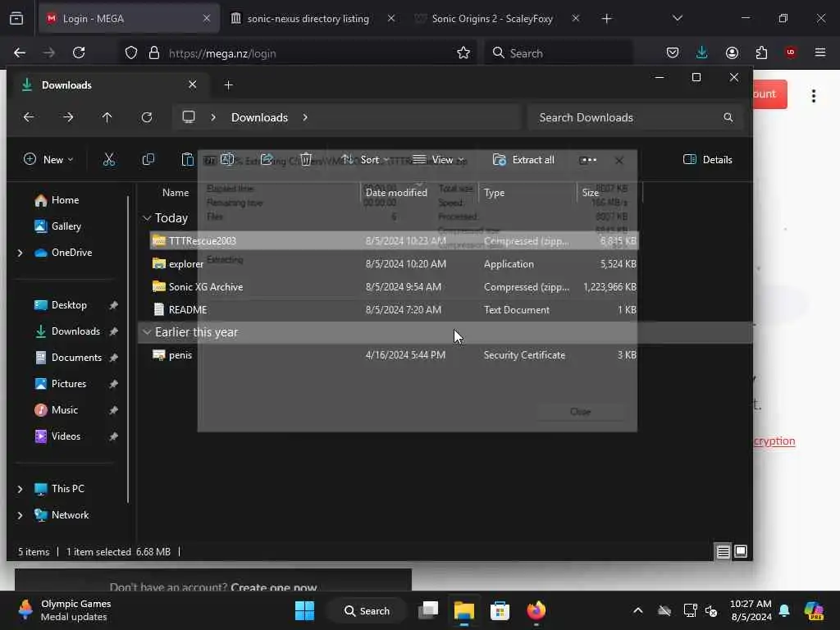This screenshot has width=840, height=630.
Task: Show hidden system tray icons chevron
Action: coord(638,610)
